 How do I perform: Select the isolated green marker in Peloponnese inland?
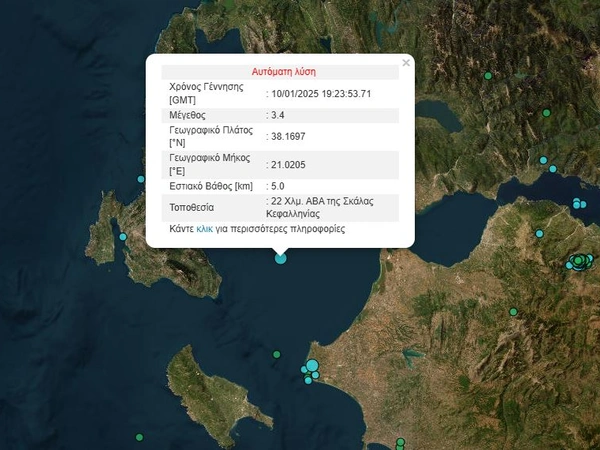(513, 312)
